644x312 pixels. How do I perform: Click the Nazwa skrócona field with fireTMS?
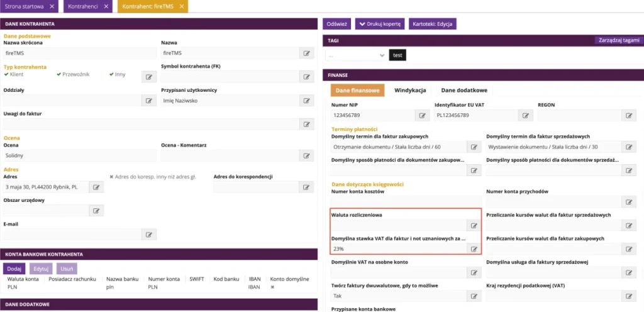pyautogui.click(x=80, y=53)
